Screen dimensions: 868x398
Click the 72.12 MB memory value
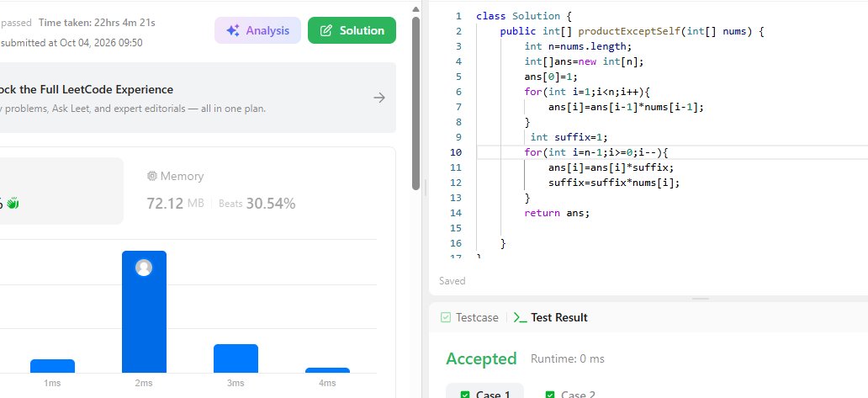click(175, 203)
